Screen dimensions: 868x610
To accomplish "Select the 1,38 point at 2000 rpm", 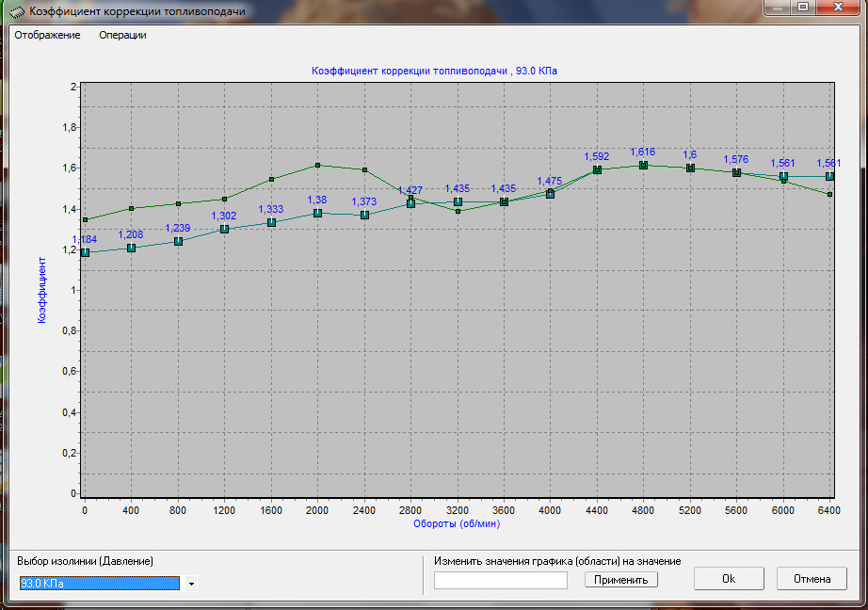I will tap(317, 213).
